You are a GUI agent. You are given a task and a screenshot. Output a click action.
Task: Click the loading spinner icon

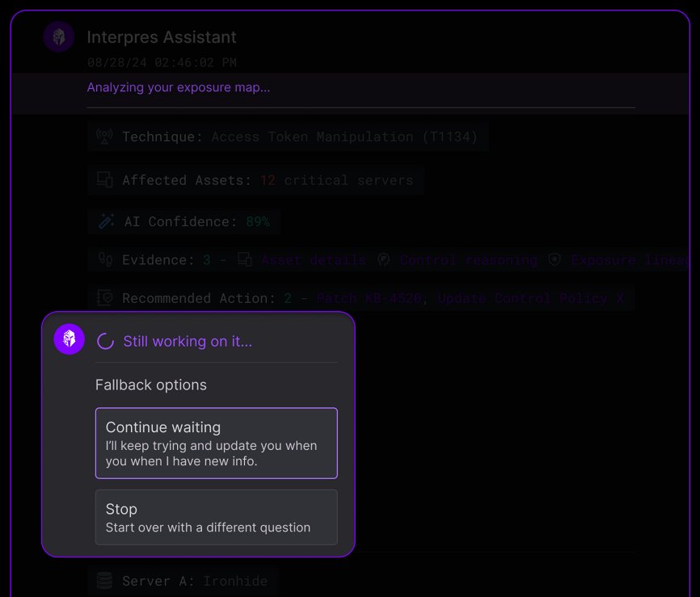click(x=105, y=342)
